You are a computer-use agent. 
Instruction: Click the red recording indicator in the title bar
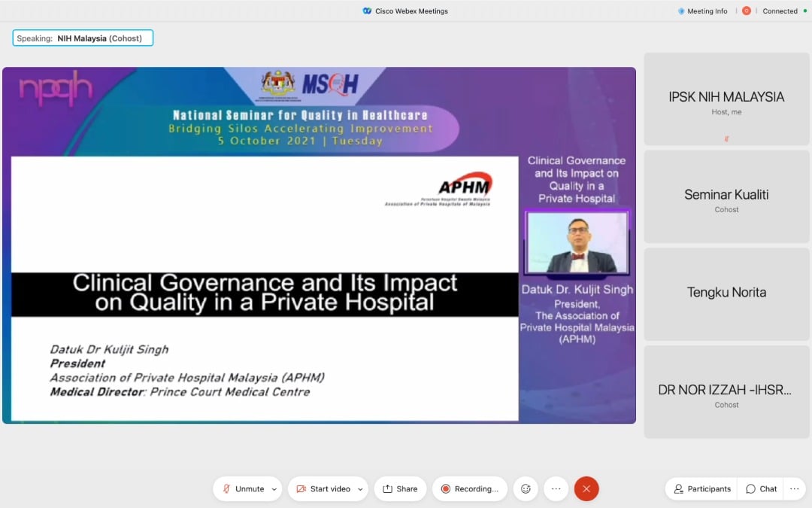click(x=747, y=11)
